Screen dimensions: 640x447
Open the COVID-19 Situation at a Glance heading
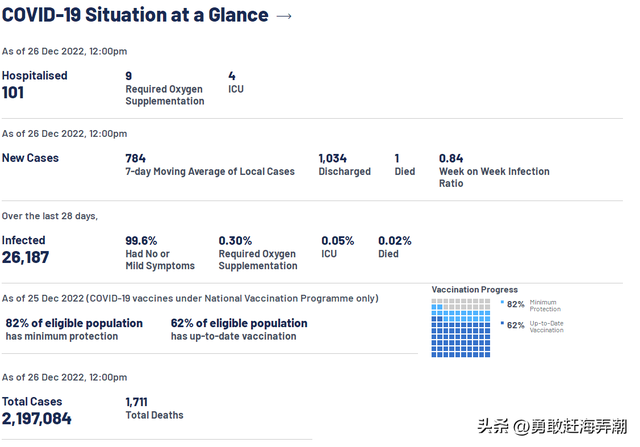point(135,15)
